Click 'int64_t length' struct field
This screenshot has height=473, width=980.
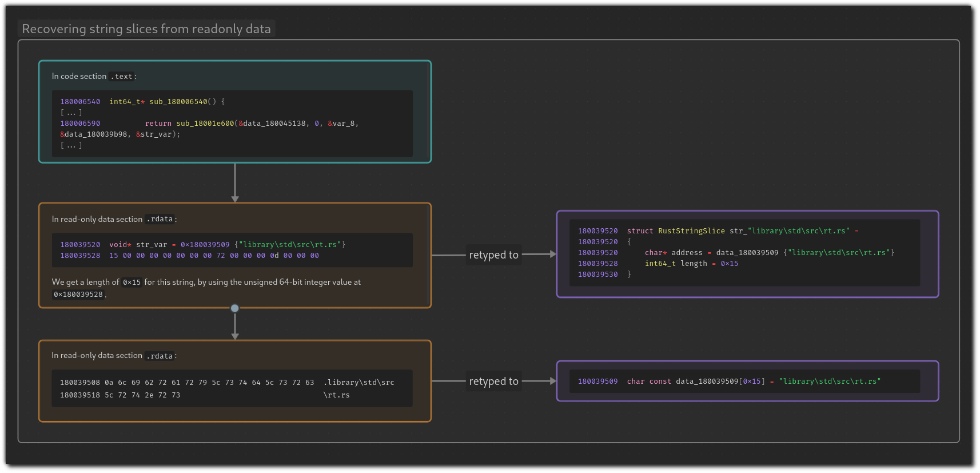click(x=676, y=264)
